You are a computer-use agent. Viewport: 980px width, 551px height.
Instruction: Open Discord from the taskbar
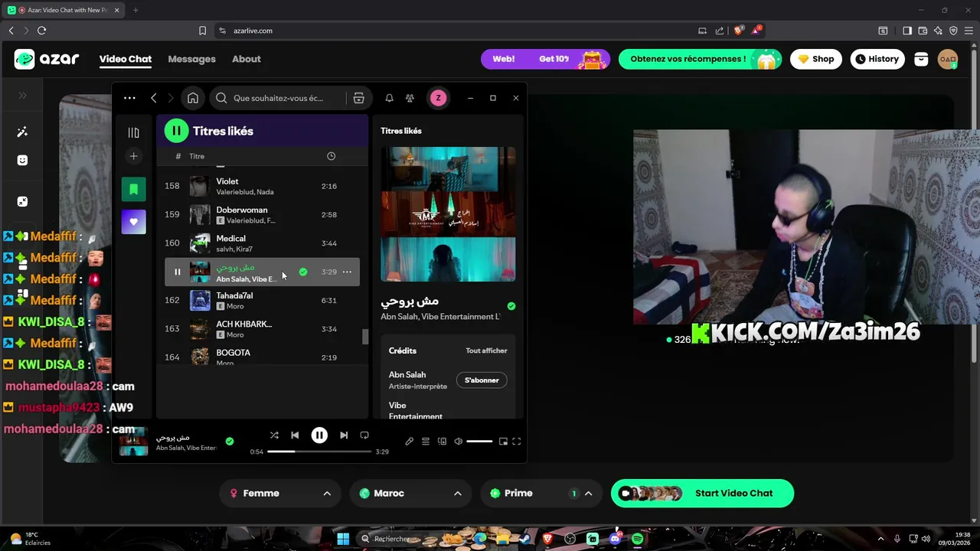[615, 539]
